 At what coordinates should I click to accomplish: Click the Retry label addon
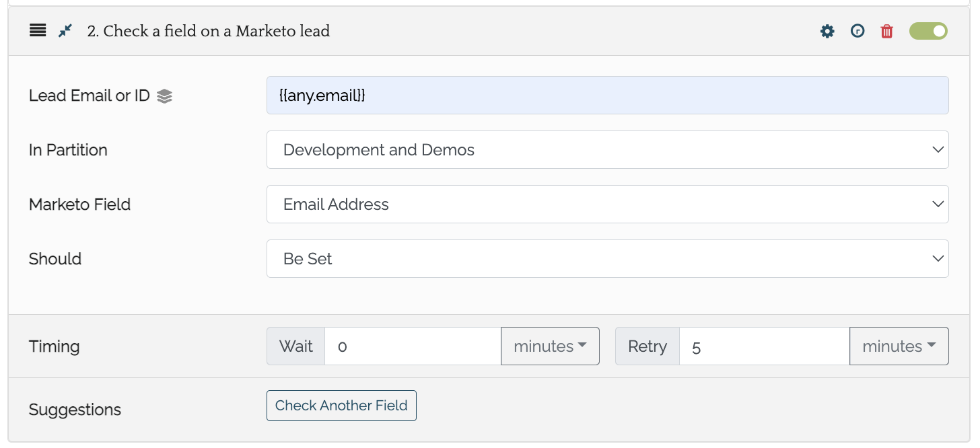coord(647,346)
